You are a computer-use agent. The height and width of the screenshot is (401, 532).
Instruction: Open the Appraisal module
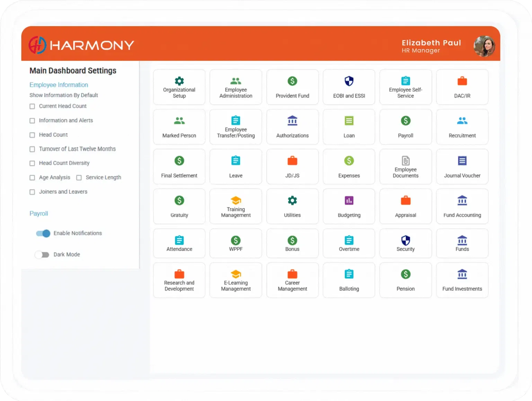coord(406,207)
